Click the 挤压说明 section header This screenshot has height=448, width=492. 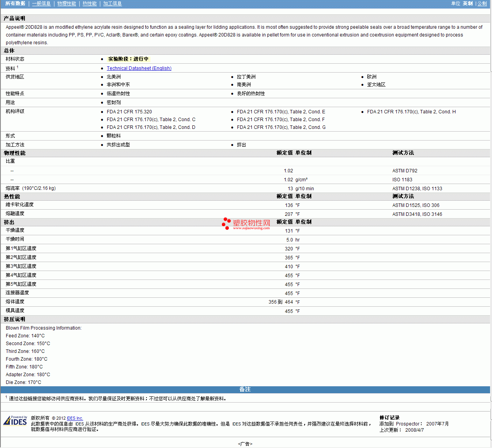tap(14, 319)
